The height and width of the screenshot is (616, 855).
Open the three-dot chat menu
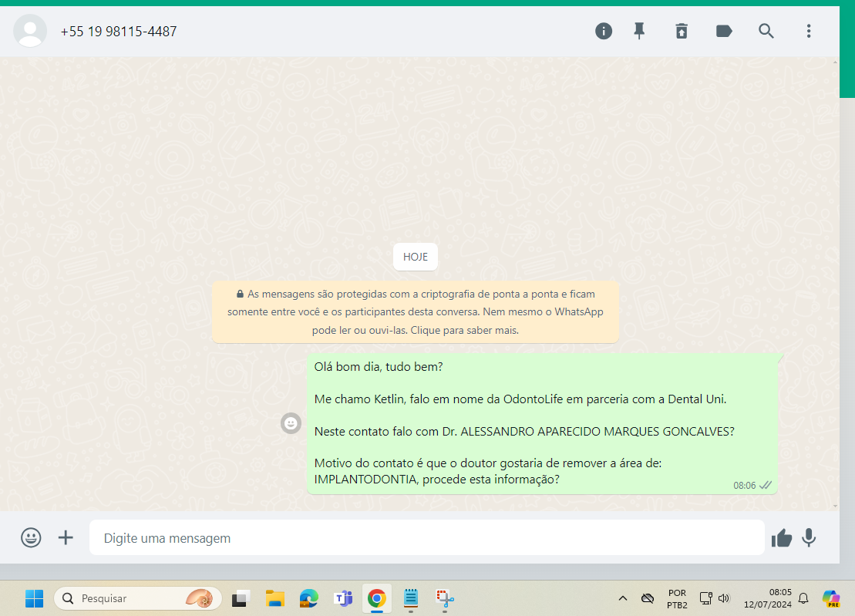click(809, 31)
